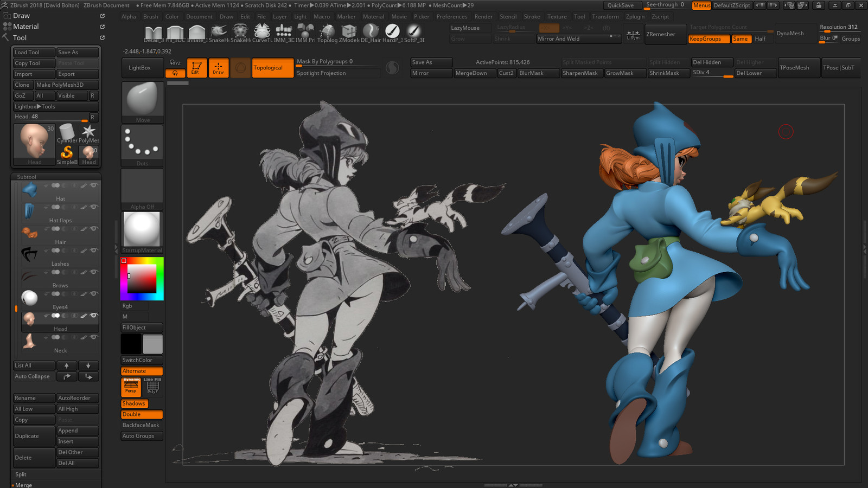This screenshot has height=488, width=868.
Task: Toggle visibility of the Neck subtool
Action: pyautogui.click(x=94, y=337)
